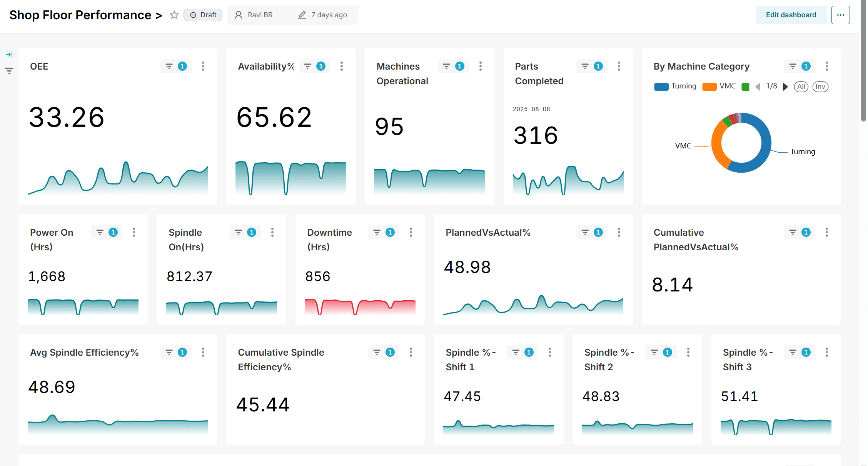Star the Shop Floor Performance dashboard

click(174, 15)
